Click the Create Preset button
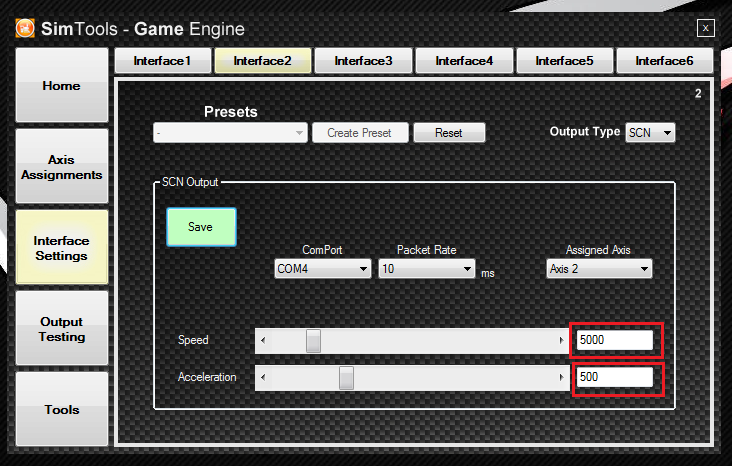This screenshot has width=732, height=466. [x=360, y=133]
